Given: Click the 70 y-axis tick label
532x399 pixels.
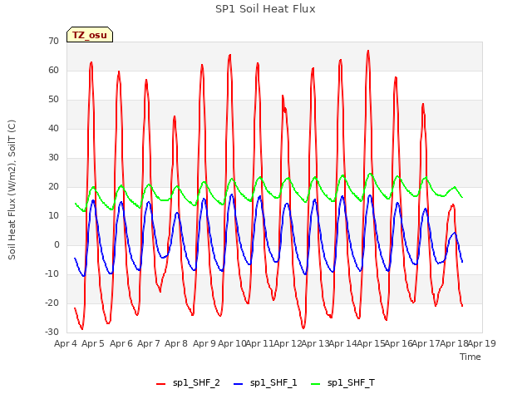Looking at the screenshot, I should pos(53,41).
